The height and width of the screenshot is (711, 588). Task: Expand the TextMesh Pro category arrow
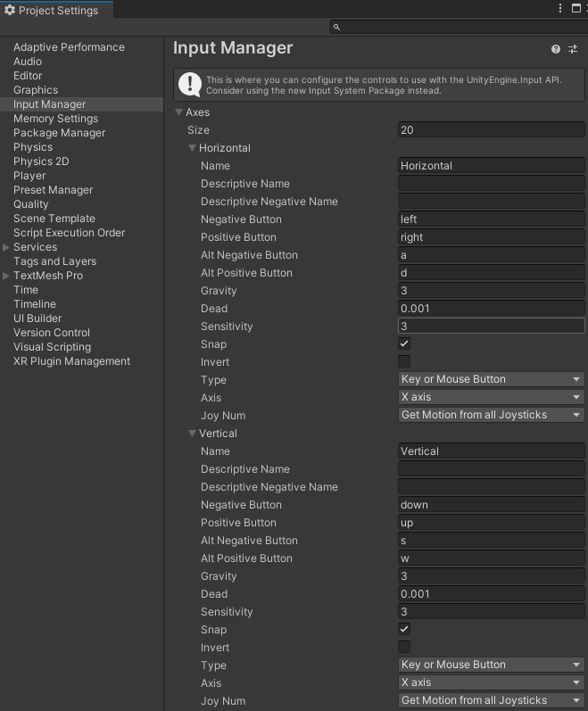[6, 276]
